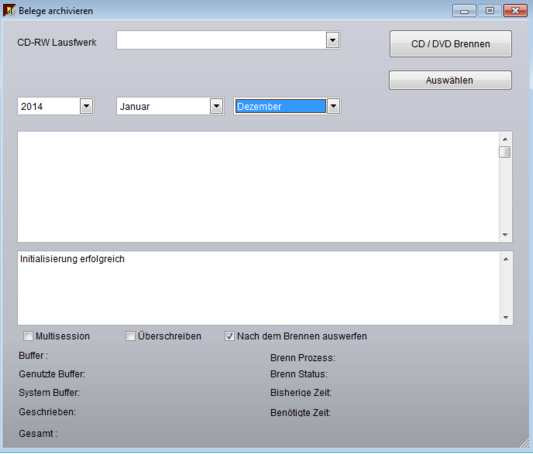The width and height of the screenshot is (533, 454).
Task: Click the Belege archivieren app icon in title bar
Action: click(x=9, y=11)
